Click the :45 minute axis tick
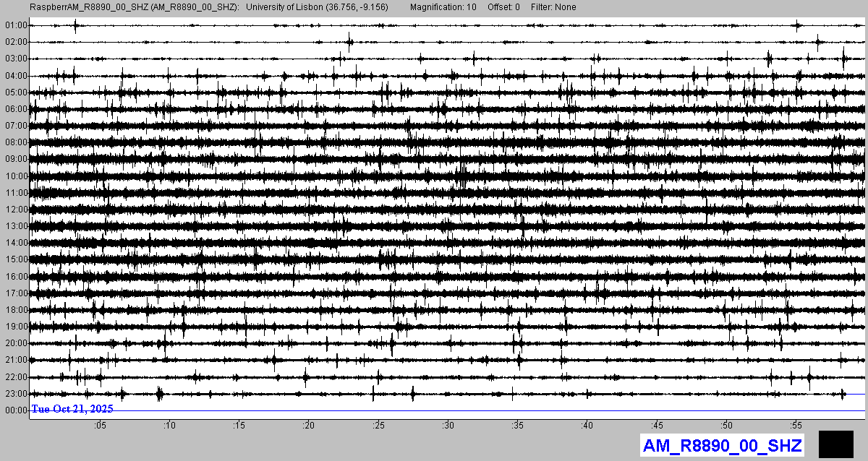 click(x=657, y=426)
